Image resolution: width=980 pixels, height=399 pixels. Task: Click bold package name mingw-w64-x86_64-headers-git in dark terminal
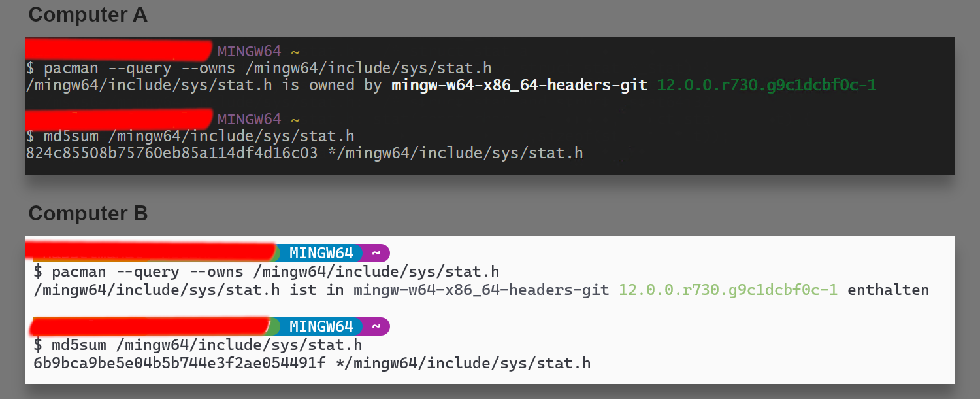coord(519,85)
